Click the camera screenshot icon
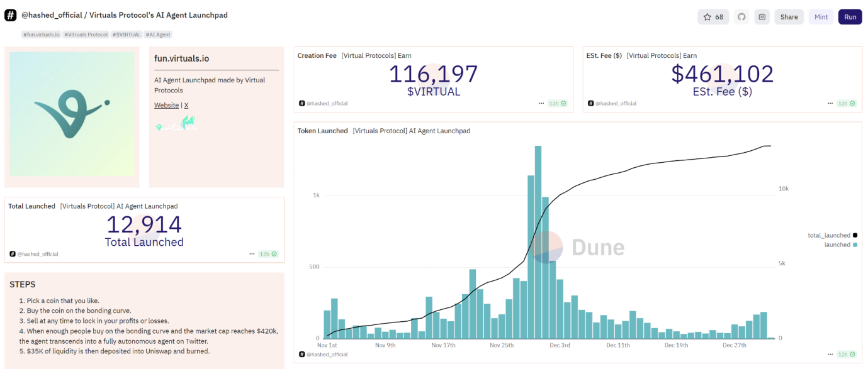 762,17
